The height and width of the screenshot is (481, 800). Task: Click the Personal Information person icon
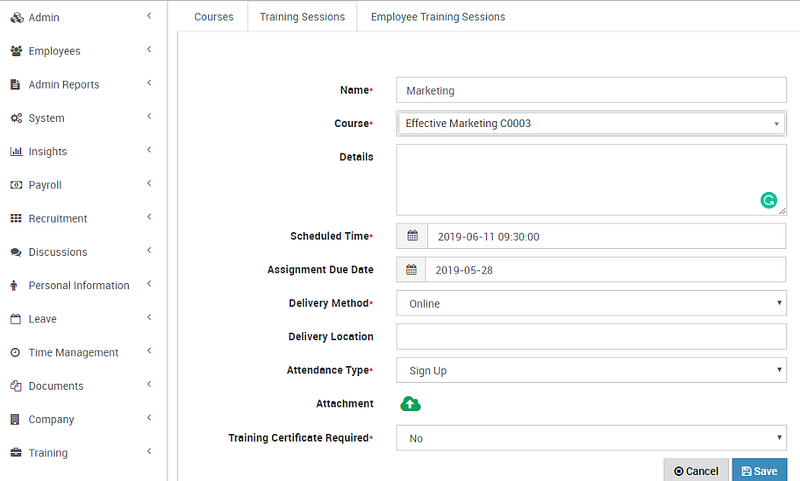tap(14, 286)
